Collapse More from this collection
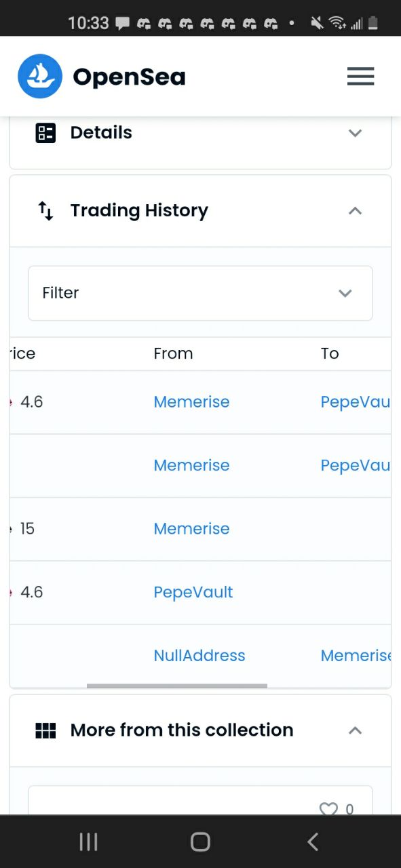The height and width of the screenshot is (868, 401). (355, 730)
